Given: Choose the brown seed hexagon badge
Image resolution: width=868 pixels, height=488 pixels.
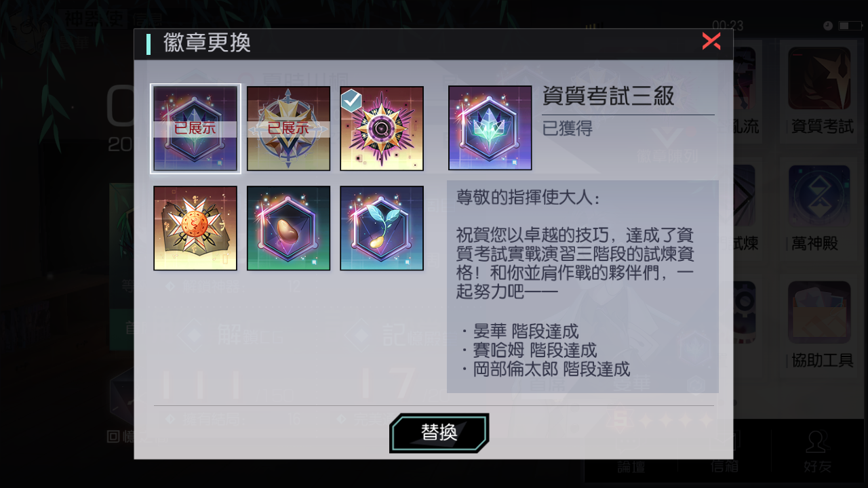Looking at the screenshot, I should 288,228.
